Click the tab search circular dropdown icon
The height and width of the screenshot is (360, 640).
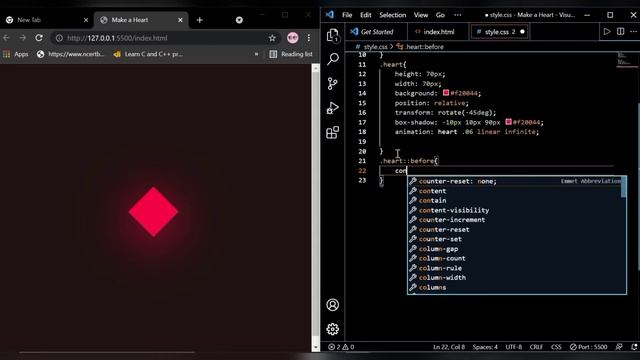[x=239, y=20]
